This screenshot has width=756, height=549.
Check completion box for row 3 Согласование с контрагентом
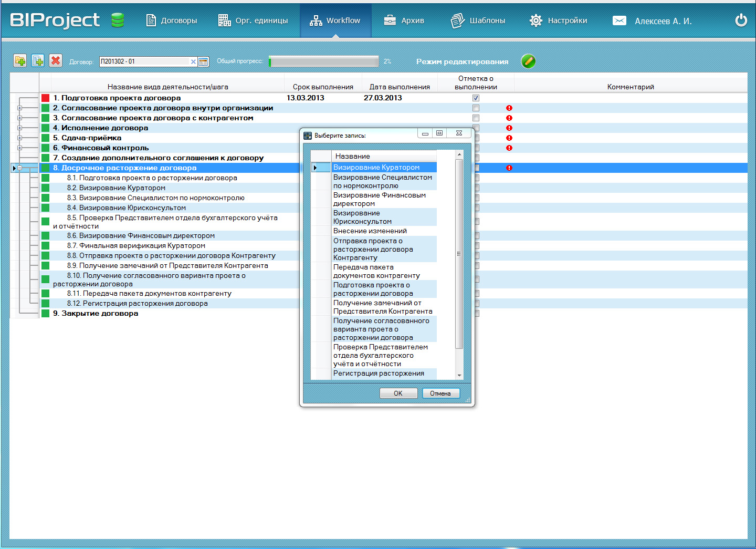tap(476, 118)
